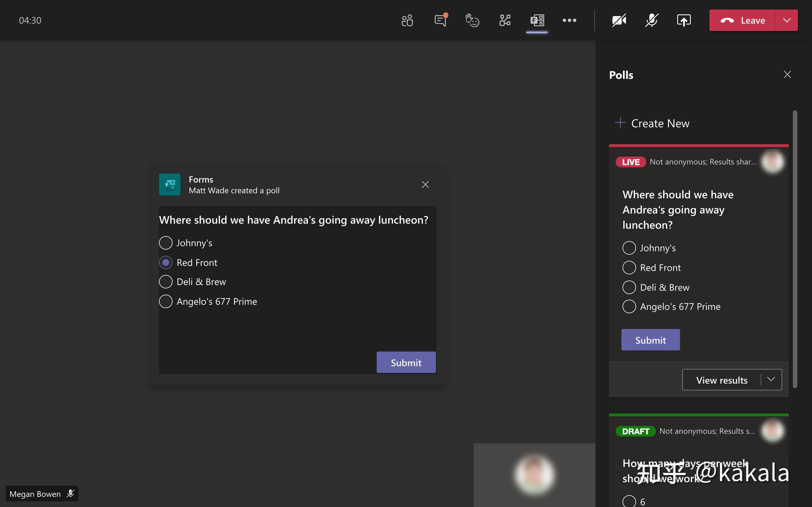Close the Forms poll notification
Viewport: 812px width, 507px height.
click(425, 184)
